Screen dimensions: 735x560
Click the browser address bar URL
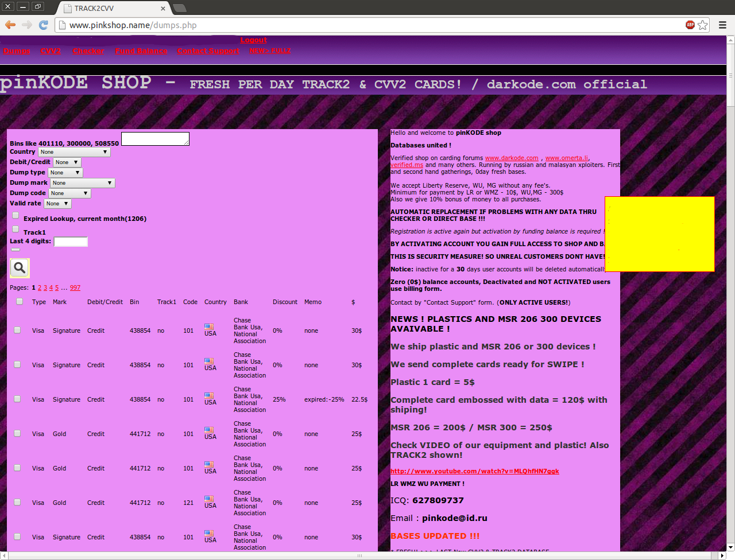pos(133,25)
